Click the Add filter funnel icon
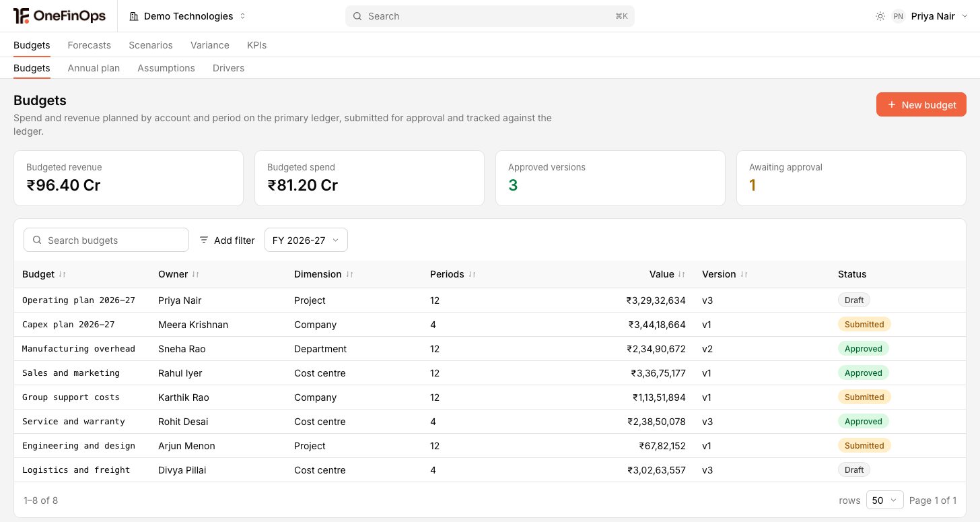The height and width of the screenshot is (522, 980). 204,240
